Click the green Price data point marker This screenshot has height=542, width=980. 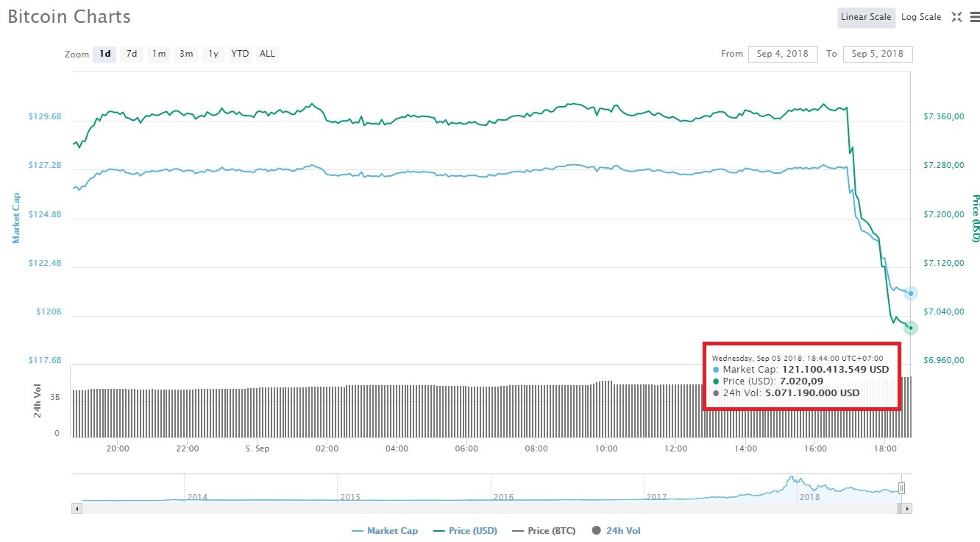(911, 328)
